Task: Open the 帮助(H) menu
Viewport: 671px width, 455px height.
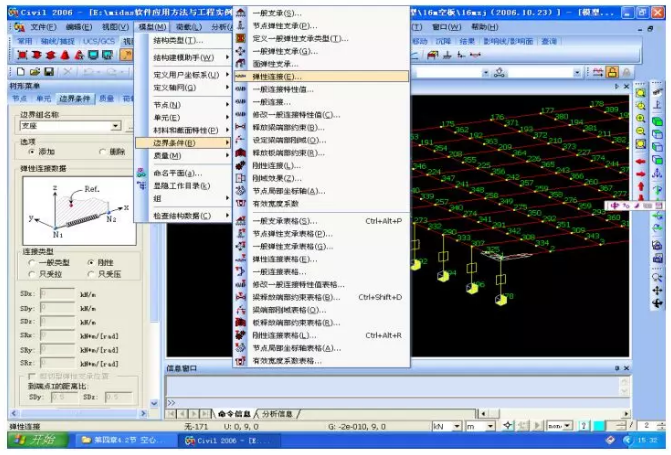Action: [x=485, y=27]
